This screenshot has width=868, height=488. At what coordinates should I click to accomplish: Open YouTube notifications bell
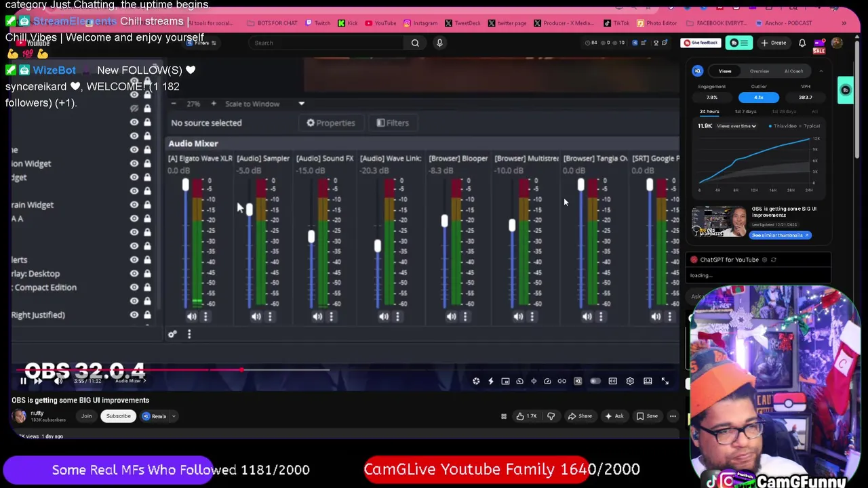(802, 43)
